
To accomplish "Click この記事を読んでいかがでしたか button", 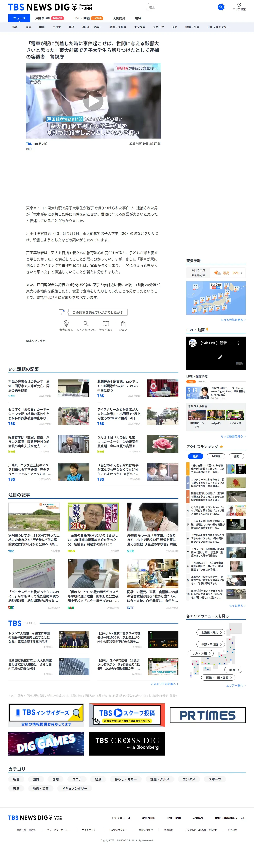I will 98,312.
